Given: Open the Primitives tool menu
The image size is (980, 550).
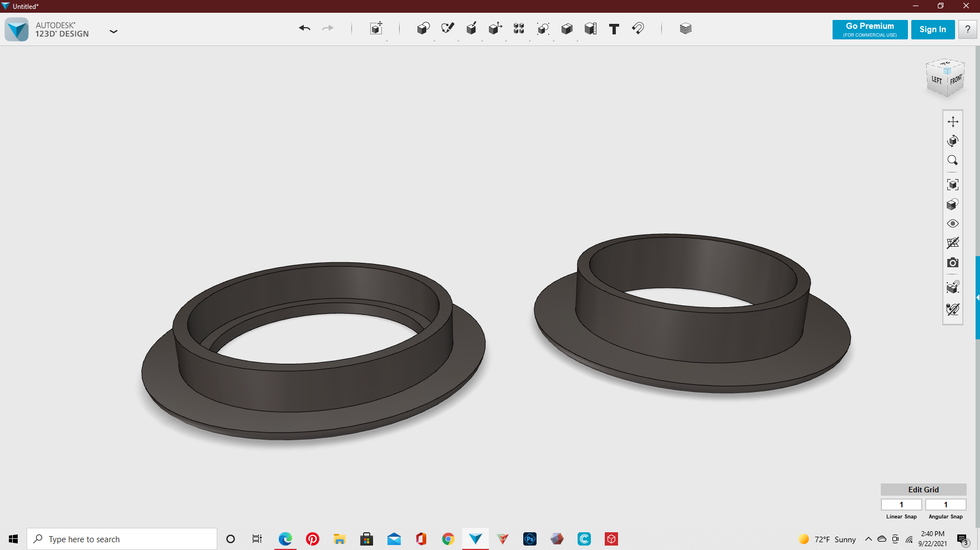Looking at the screenshot, I should click(x=423, y=29).
